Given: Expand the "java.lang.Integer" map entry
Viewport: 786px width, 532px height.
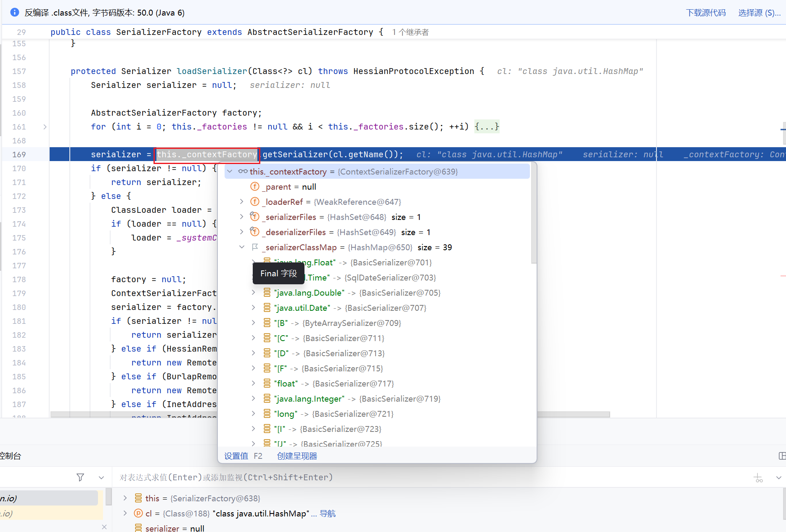Looking at the screenshot, I should click(254, 398).
